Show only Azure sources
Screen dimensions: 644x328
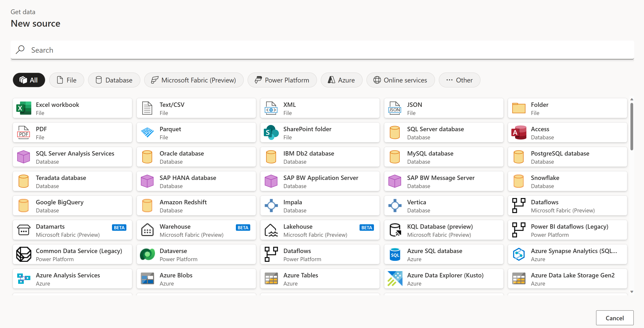coord(341,80)
